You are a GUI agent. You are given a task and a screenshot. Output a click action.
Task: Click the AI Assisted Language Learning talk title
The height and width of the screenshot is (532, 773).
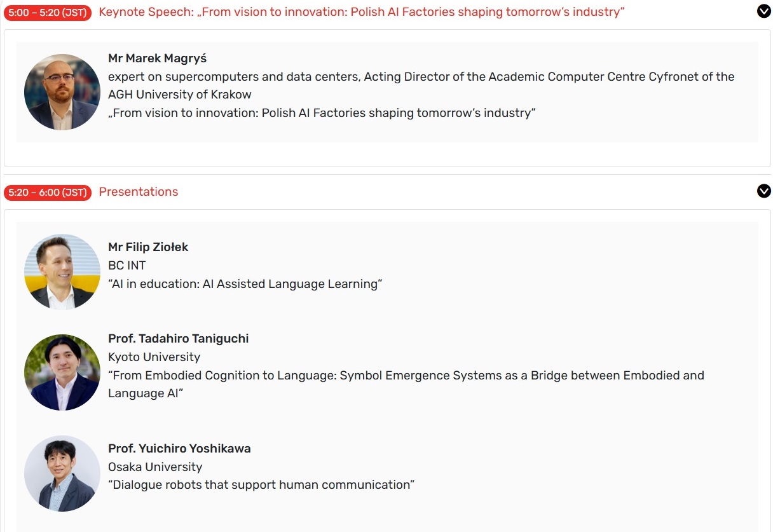(x=245, y=284)
